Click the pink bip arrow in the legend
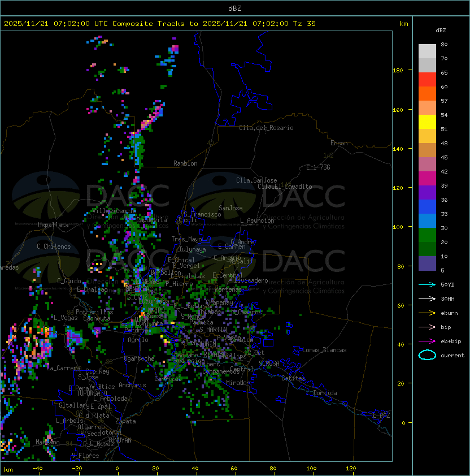Screen dimensions: 470x476 427,327
